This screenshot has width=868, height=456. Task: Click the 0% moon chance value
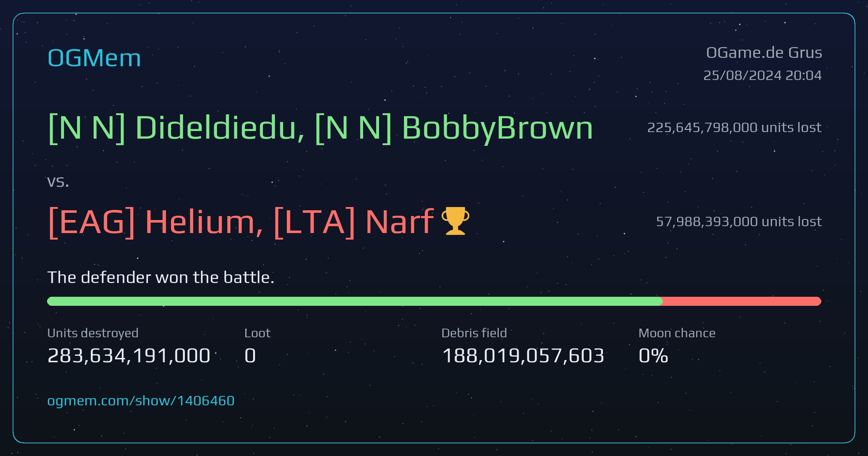654,355
